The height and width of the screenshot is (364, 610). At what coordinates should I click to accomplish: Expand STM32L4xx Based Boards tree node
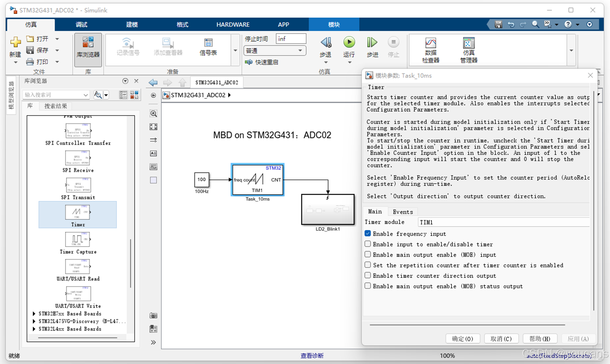pyautogui.click(x=34, y=329)
